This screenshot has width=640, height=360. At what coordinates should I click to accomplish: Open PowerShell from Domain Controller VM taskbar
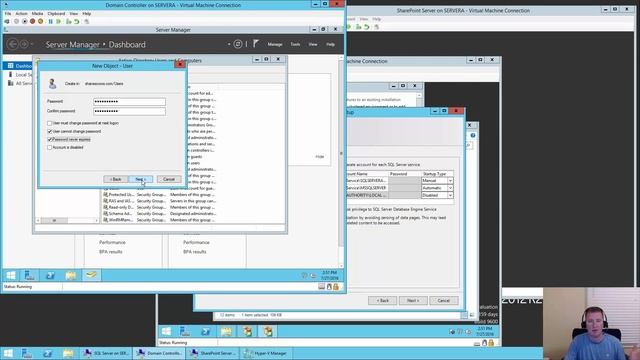point(50,276)
